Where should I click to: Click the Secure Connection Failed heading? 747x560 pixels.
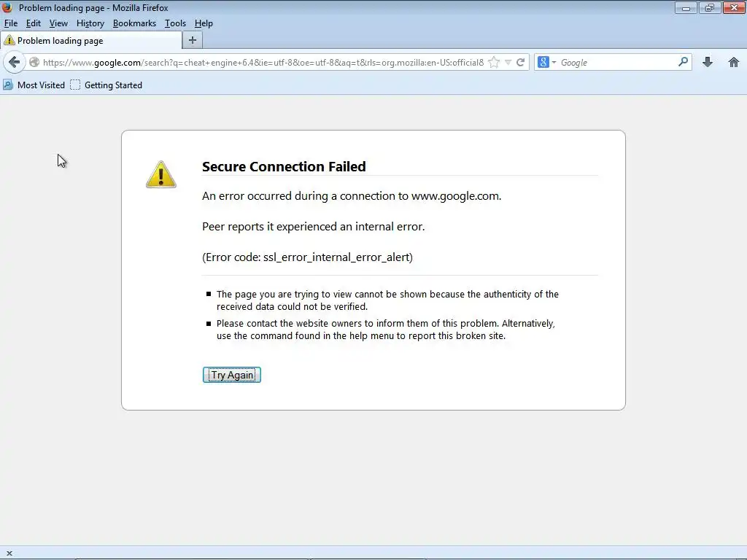284,167
